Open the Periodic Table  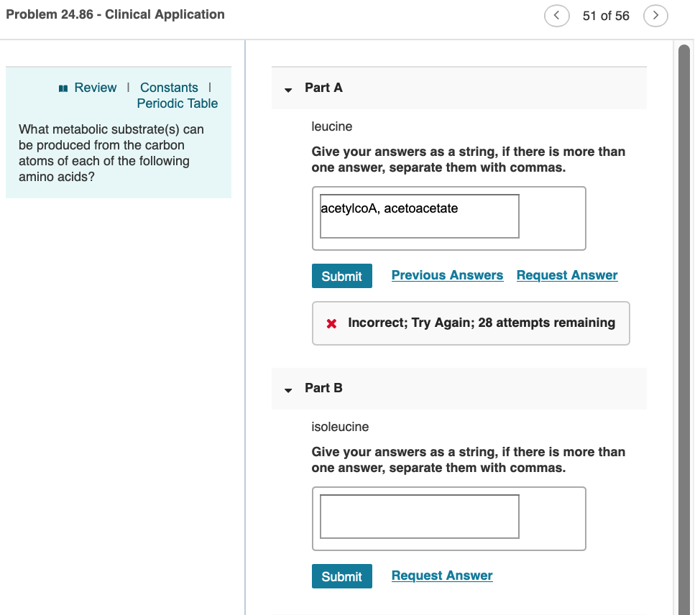coord(177,103)
